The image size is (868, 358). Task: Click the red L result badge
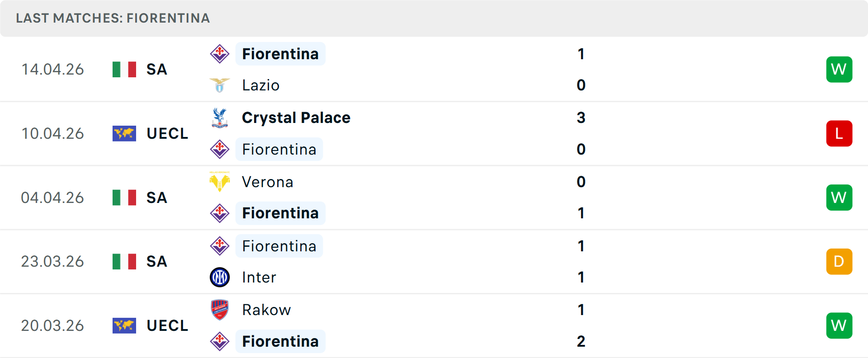[x=839, y=134]
